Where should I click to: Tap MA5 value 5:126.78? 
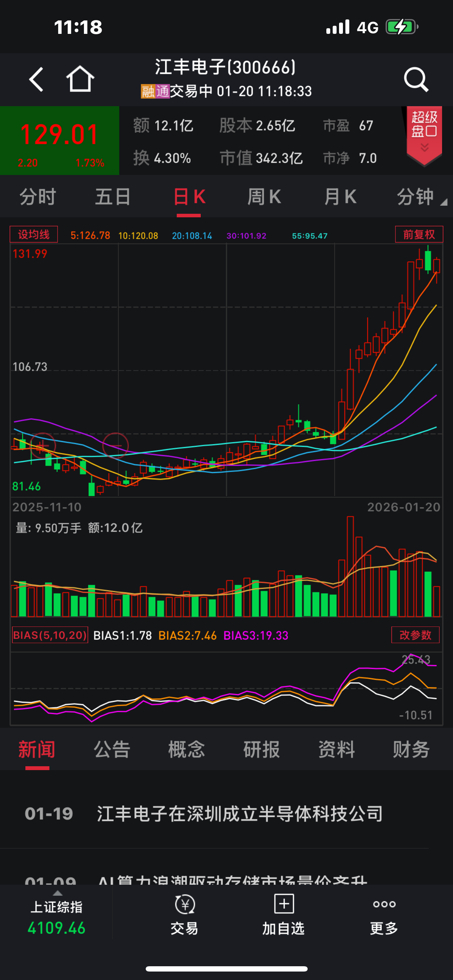(90, 236)
